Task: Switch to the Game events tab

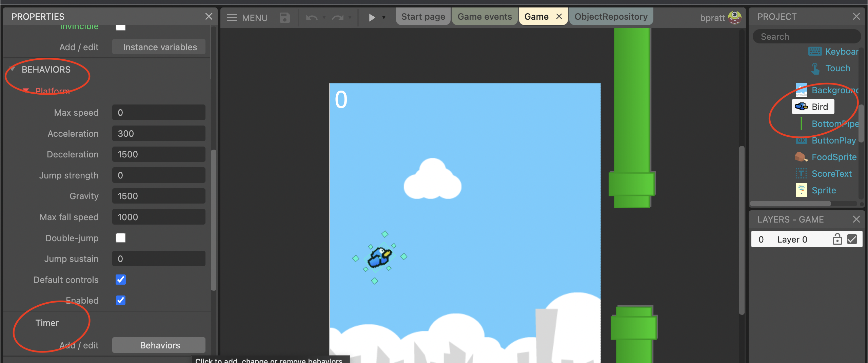Action: pos(485,17)
